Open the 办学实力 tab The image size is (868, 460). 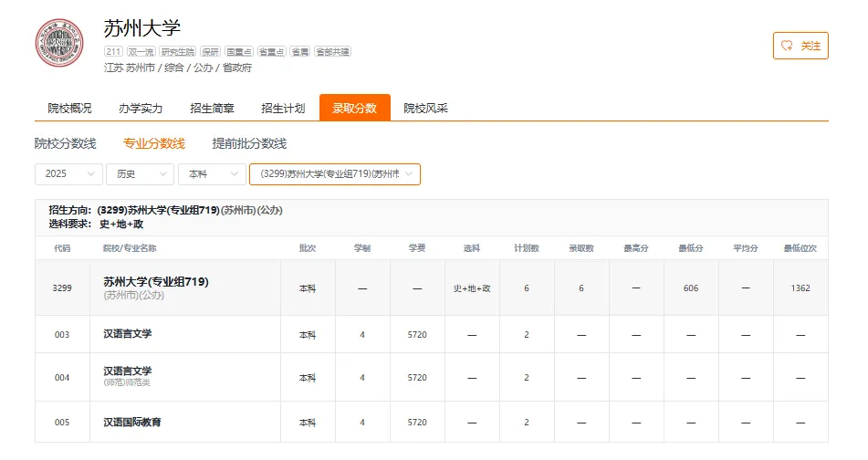click(x=141, y=108)
